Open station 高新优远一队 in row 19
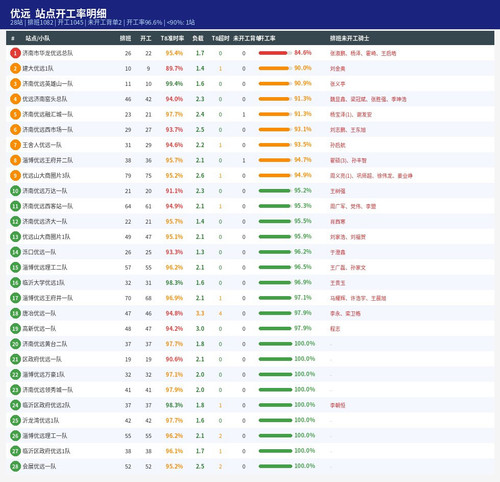The width and height of the screenshot is (500, 482). point(39,329)
